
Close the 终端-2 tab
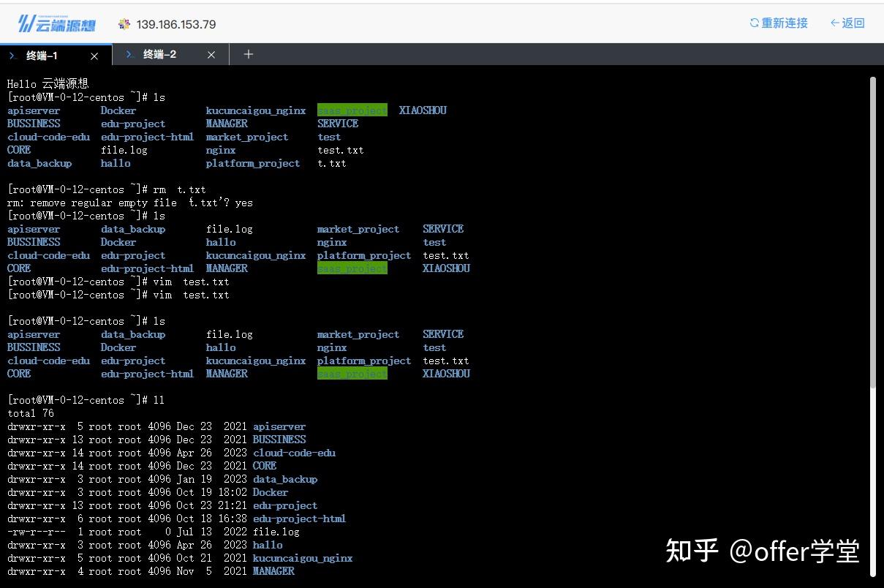coord(211,54)
